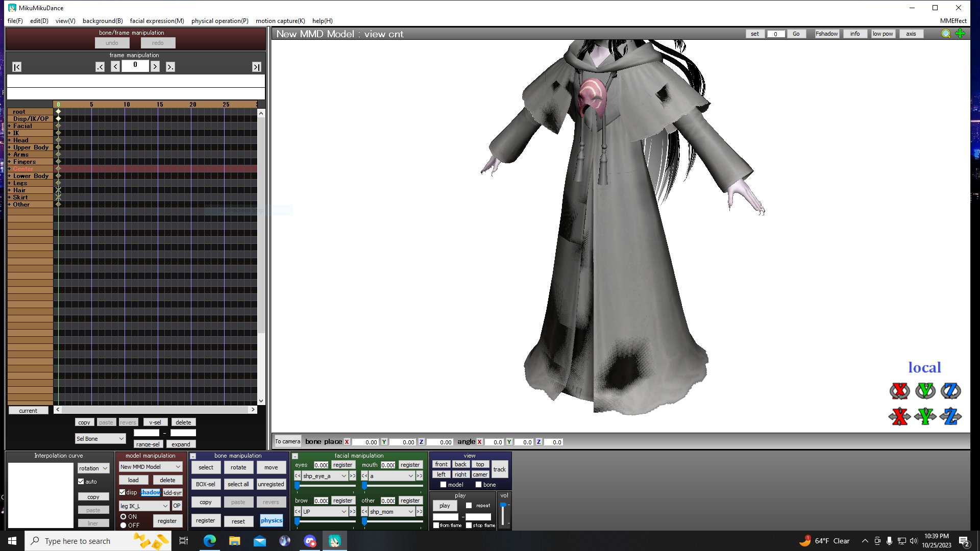Select the OFF radio button in model manipulation
This screenshot has height=551, width=980.
pos(123,525)
